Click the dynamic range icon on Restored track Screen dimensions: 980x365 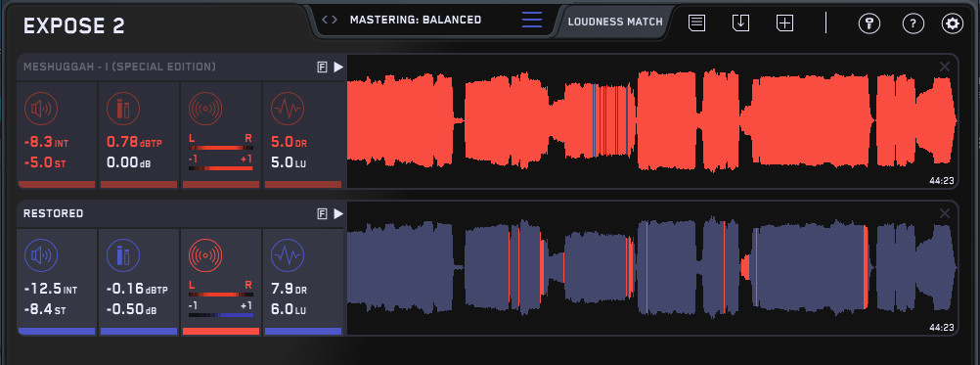coord(288,255)
